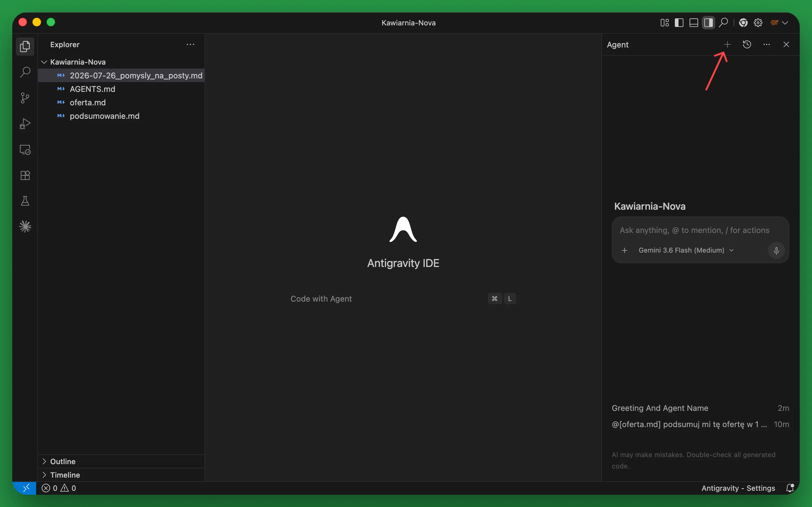
Task: Open the @[oferta.md] podsumuj conversation
Action: click(700, 425)
